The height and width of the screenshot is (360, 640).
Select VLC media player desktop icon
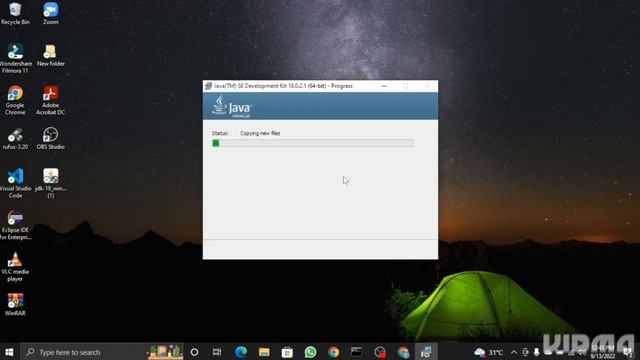tap(15, 267)
